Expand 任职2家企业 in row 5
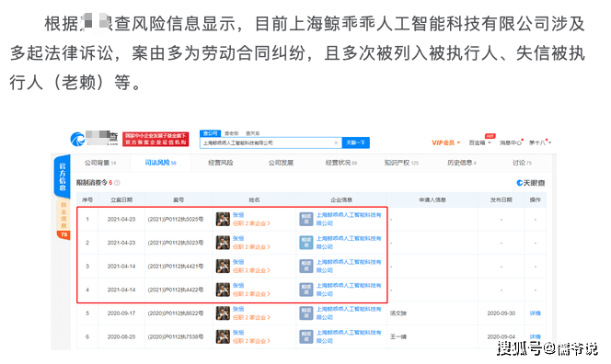The width and height of the screenshot is (611, 364). [x=251, y=318]
